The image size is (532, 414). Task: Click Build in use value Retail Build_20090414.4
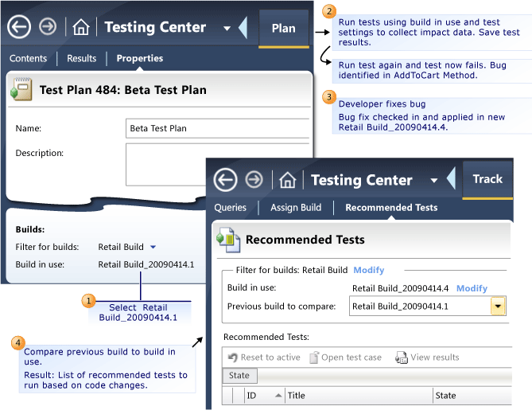[x=400, y=288]
